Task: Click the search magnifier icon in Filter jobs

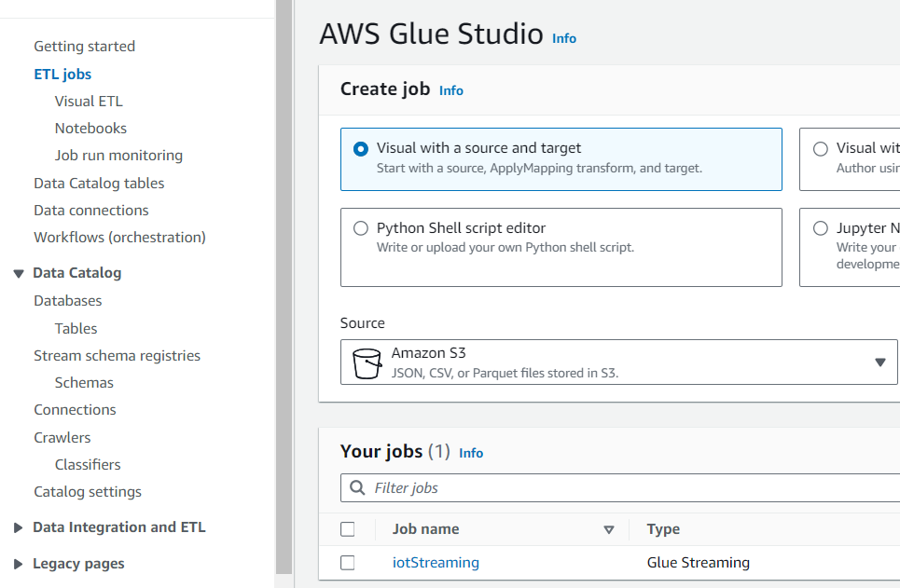Action: pos(357,487)
